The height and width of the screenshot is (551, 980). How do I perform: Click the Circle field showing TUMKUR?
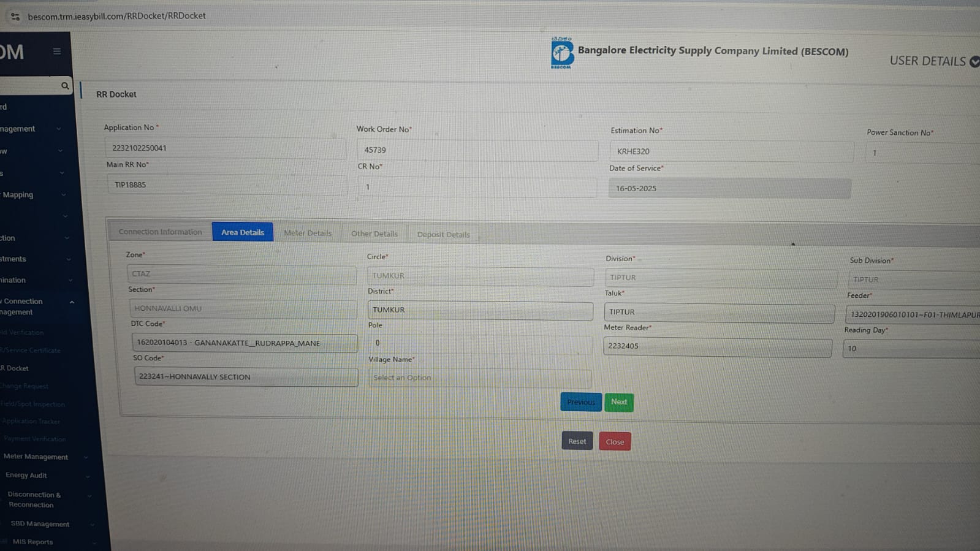(481, 276)
